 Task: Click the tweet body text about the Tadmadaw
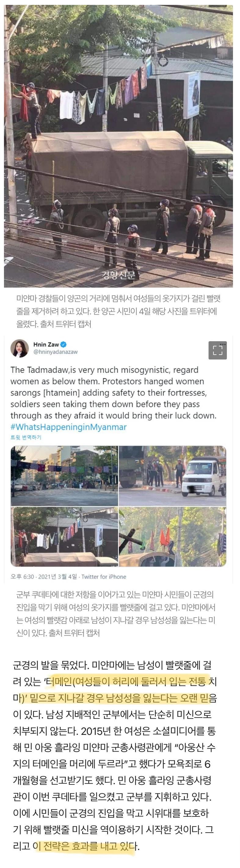click(114, 392)
